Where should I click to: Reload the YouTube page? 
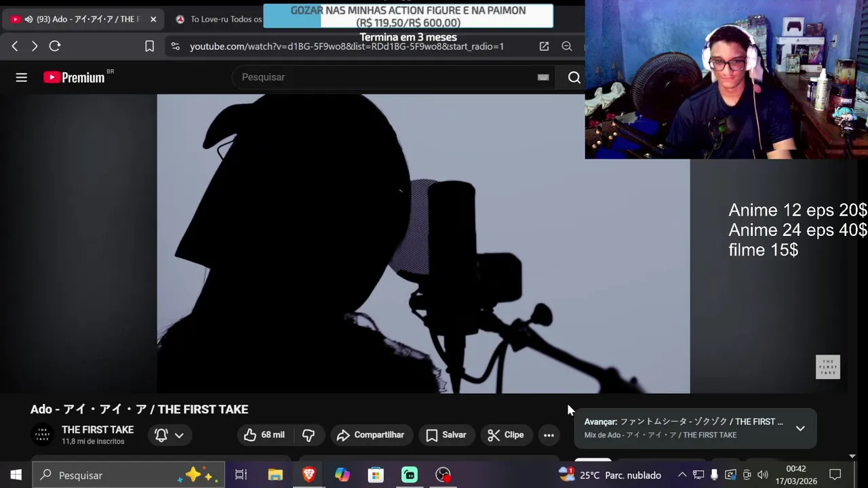[x=55, y=46]
